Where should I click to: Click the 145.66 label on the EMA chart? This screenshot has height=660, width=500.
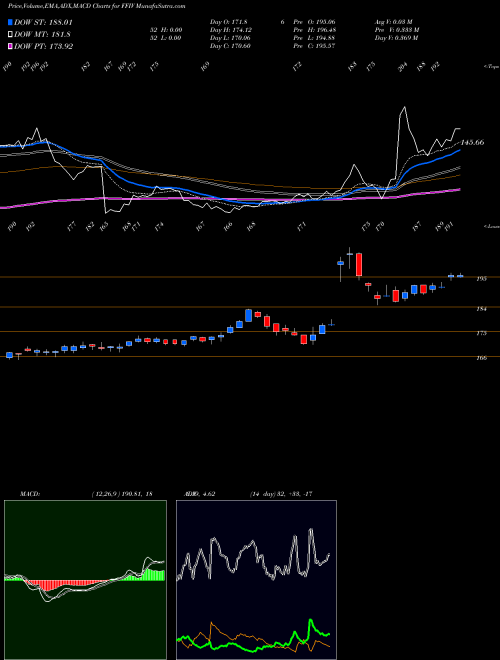point(472,143)
